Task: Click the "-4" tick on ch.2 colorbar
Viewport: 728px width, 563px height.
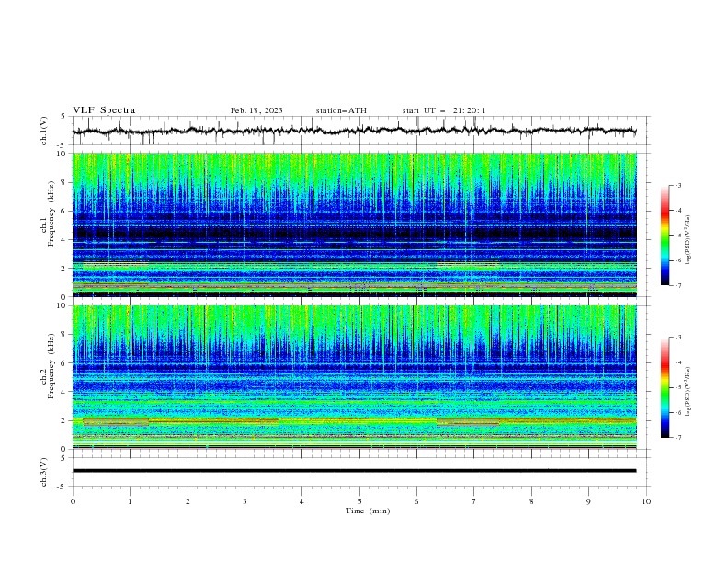Action: pyautogui.click(x=677, y=362)
